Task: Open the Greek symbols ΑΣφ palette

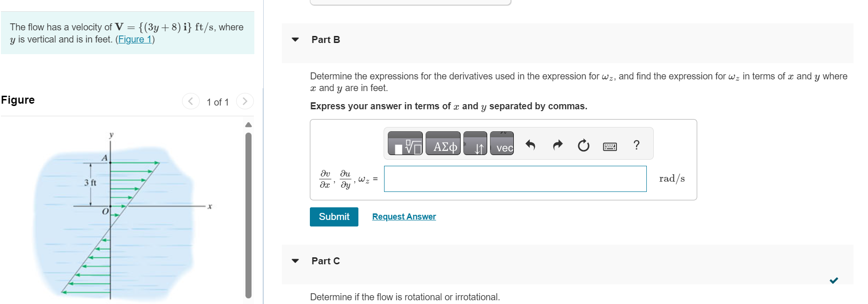Action: [x=442, y=144]
